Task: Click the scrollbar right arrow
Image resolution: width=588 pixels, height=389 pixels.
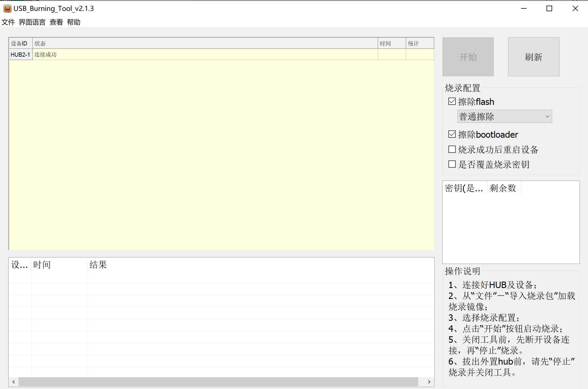Action: 429,382
